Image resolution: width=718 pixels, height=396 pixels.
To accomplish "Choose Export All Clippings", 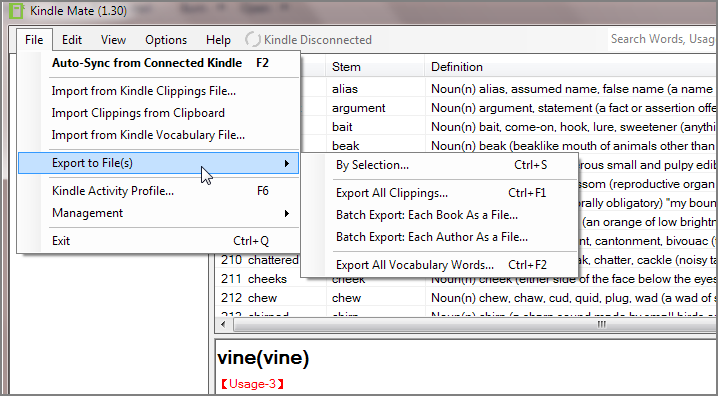I will point(440,193).
